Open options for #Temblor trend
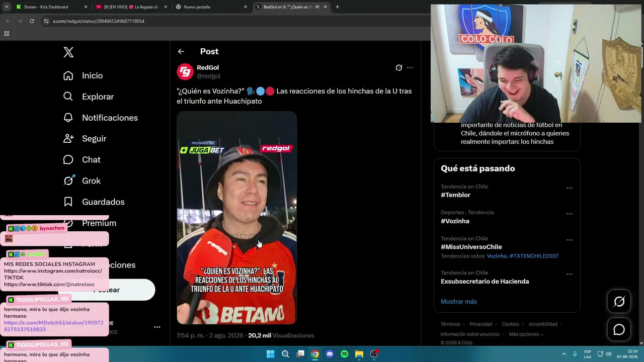Viewport: 644px width, 362px height. point(570,188)
